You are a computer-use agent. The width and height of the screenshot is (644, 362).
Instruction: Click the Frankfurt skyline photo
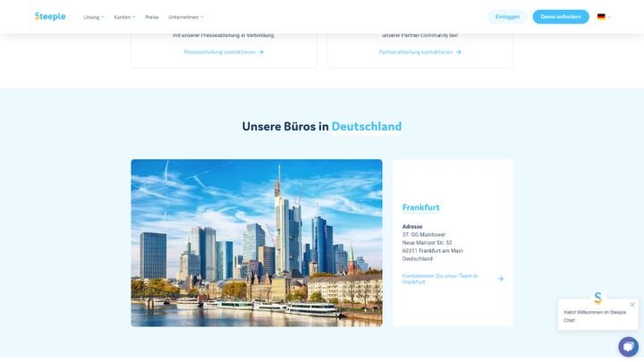tap(257, 243)
